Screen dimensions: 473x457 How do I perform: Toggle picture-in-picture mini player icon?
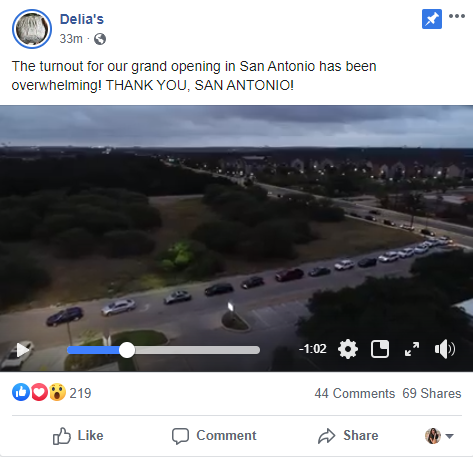point(380,349)
